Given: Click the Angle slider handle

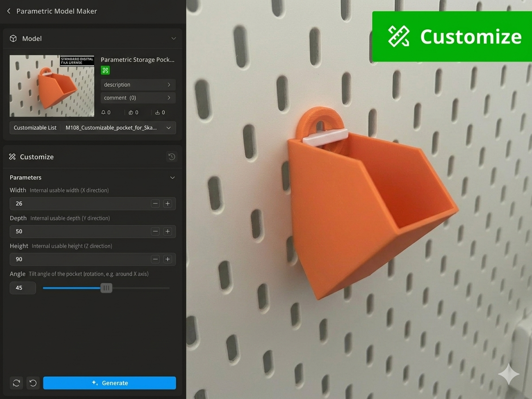Looking at the screenshot, I should click(x=106, y=288).
